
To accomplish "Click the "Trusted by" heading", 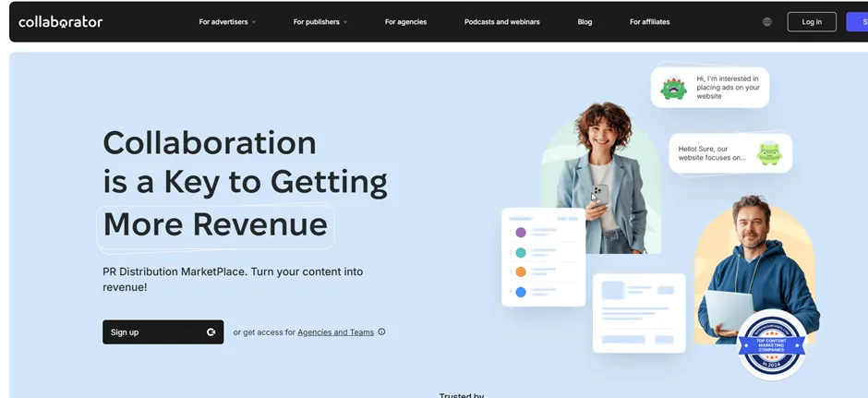I will 462,396.
